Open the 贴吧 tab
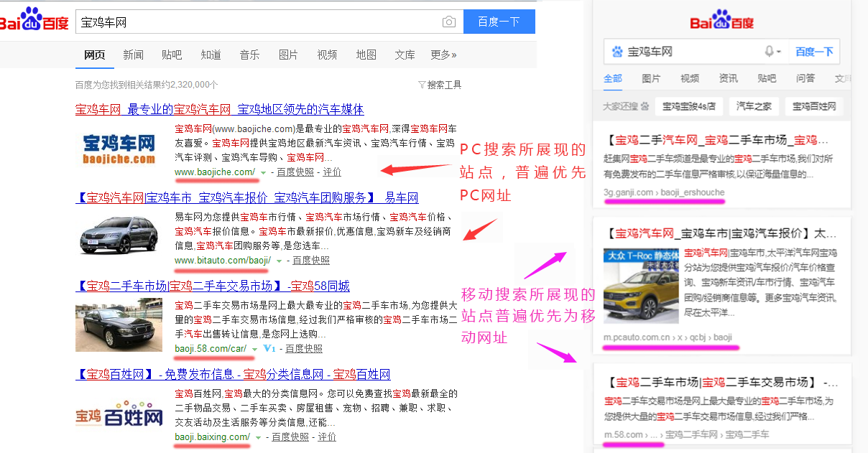This screenshot has height=453, width=868. [x=172, y=55]
